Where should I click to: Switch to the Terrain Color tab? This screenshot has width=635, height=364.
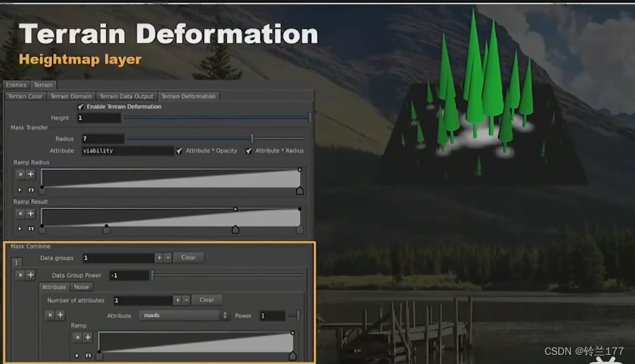(x=26, y=96)
